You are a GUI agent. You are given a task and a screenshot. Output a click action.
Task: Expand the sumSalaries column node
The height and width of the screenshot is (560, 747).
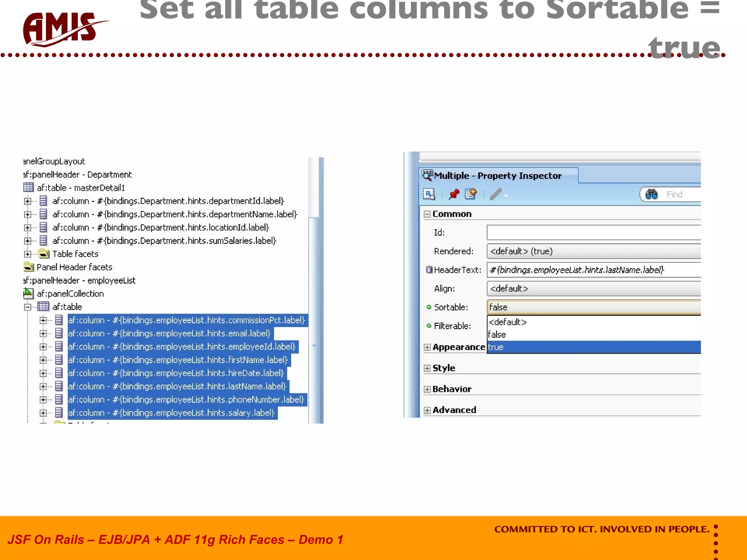pos(28,241)
